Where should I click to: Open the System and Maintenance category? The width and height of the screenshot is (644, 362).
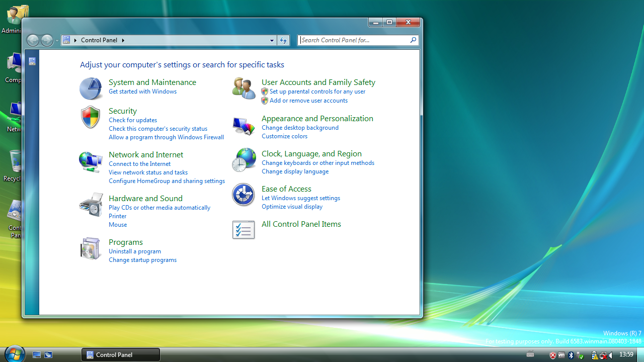[x=152, y=82]
